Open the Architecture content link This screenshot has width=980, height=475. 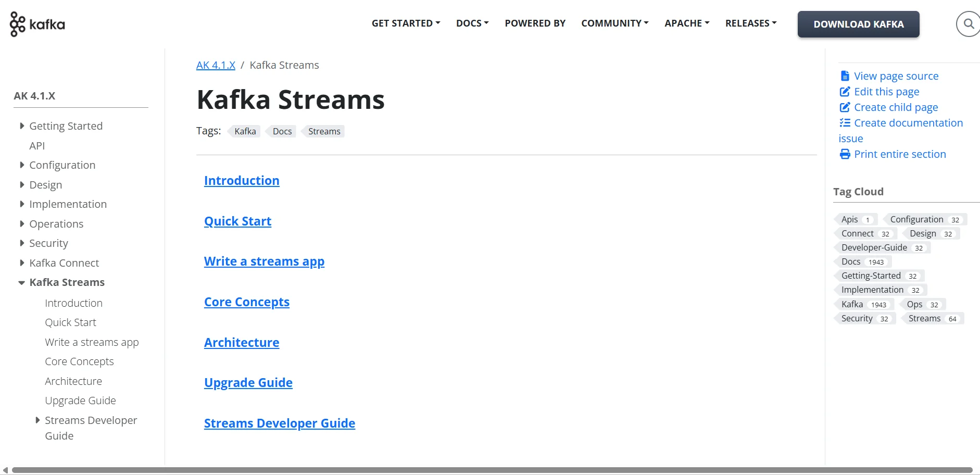pos(242,343)
